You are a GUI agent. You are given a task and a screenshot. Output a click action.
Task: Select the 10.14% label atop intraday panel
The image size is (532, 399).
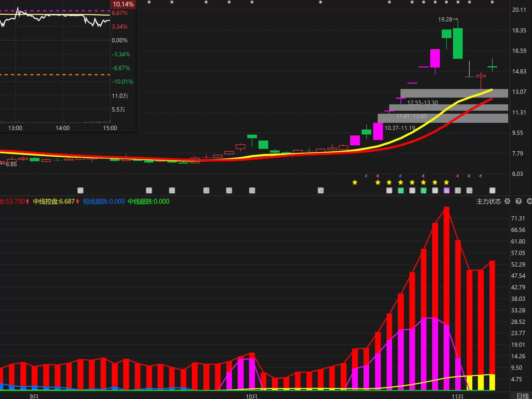123,4
